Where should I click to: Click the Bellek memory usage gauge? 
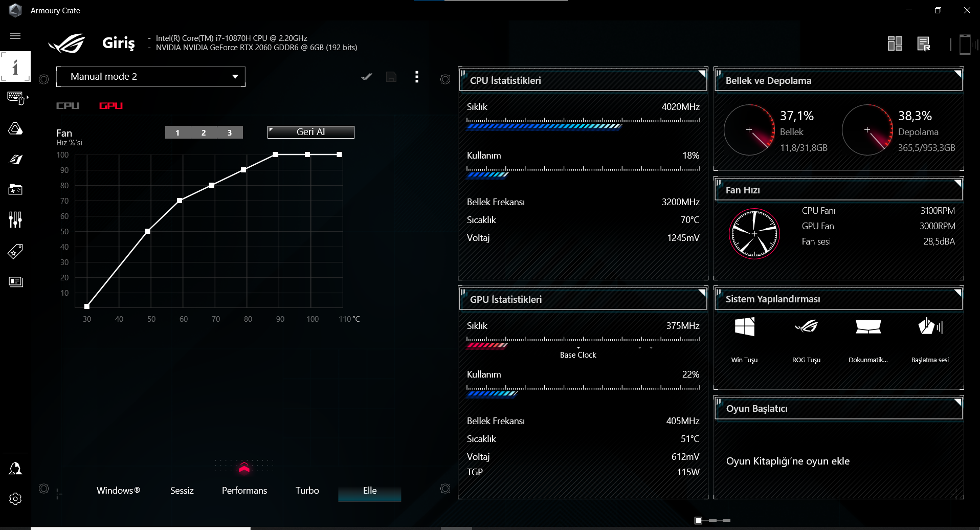click(749, 130)
